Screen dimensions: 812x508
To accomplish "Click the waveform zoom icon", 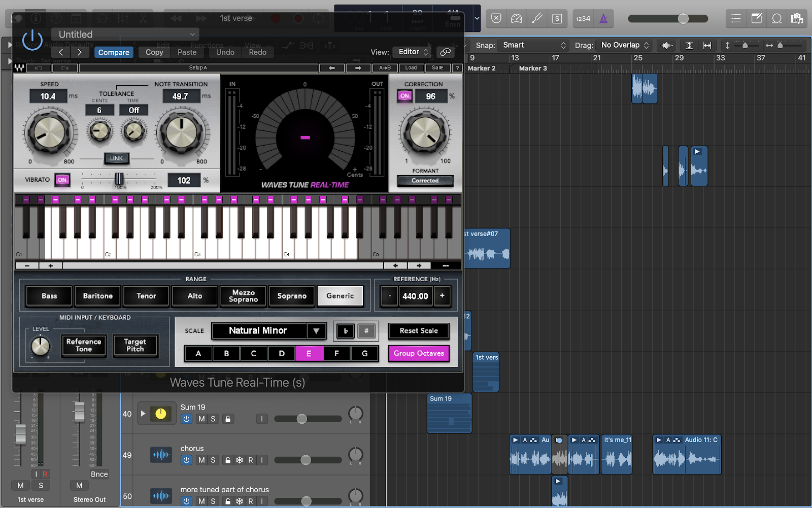I will coord(667,45).
